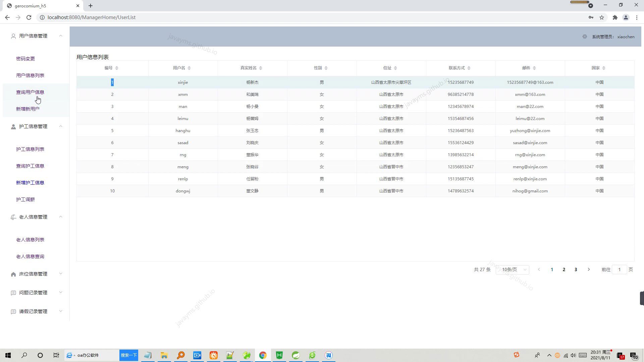This screenshot has width=644, height=362.
Task: Go to page 3 in pagination
Action: (576, 269)
